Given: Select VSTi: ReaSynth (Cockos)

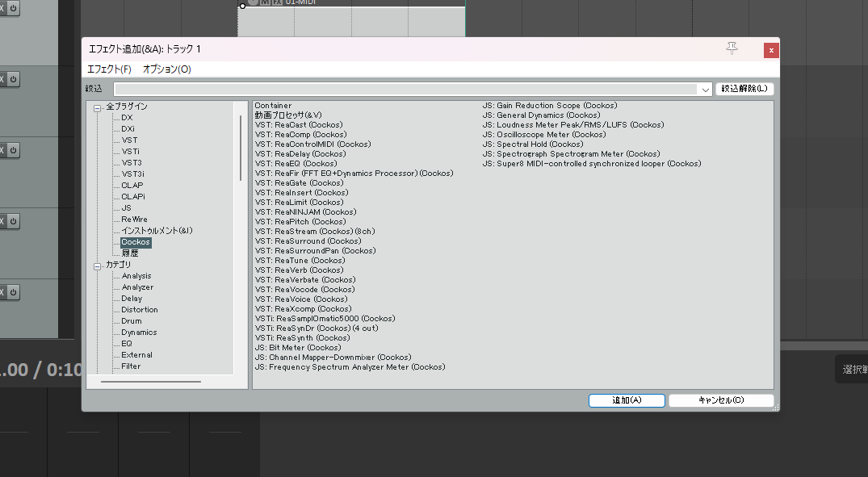Looking at the screenshot, I should pos(302,338).
